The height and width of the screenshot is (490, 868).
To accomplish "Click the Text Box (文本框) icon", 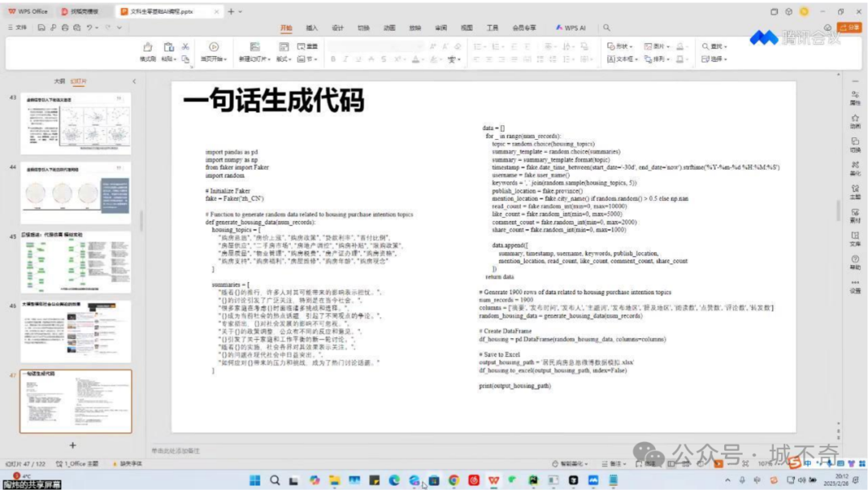I will (x=611, y=59).
